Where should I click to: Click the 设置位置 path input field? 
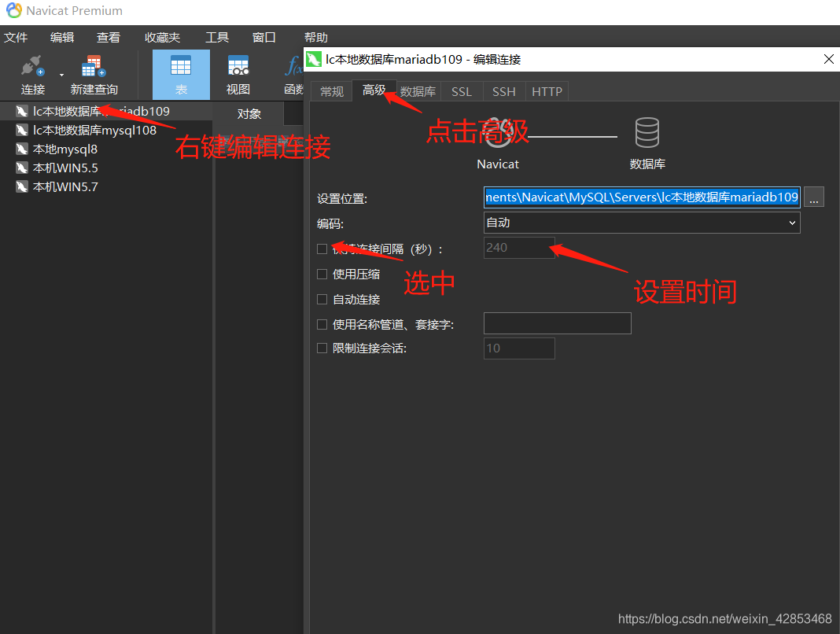click(642, 197)
